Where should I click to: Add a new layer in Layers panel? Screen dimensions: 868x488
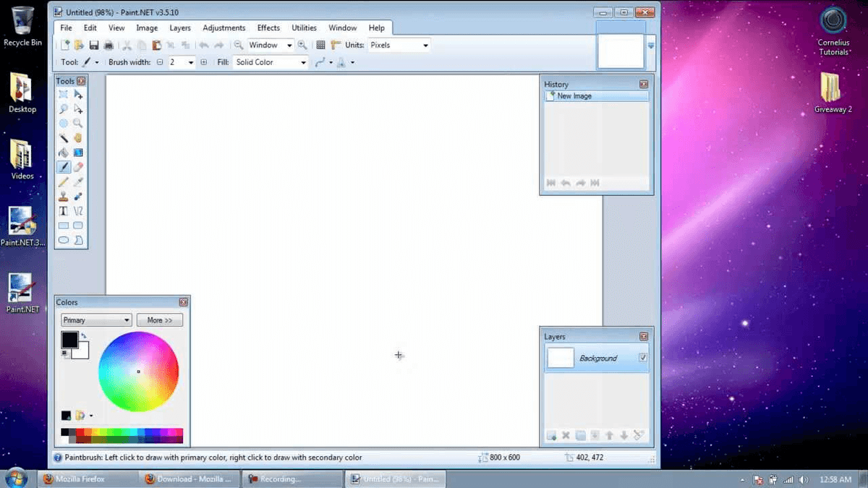click(x=551, y=436)
